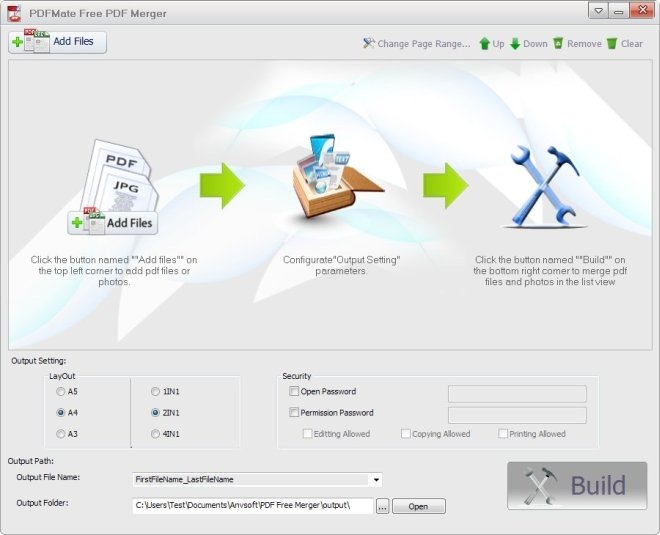Enable the Permission Password checkbox
This screenshot has width=660, height=535.
click(294, 412)
